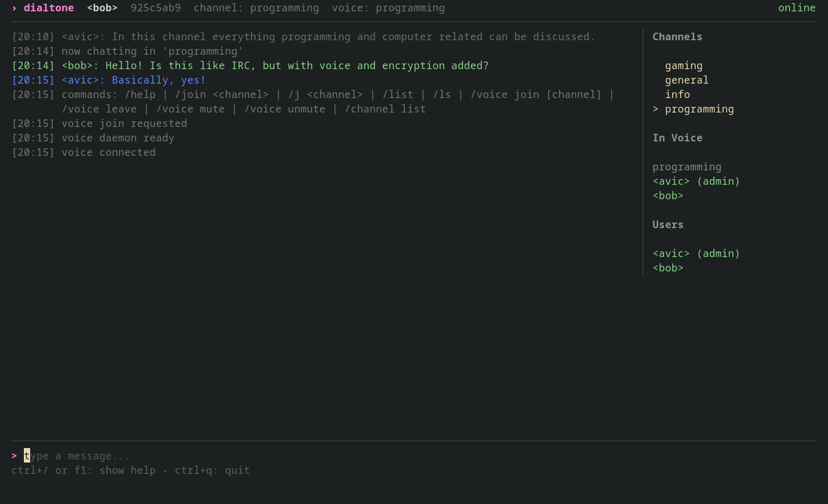Click the selection arrow beside programming channel
The height and width of the screenshot is (504, 828).
coord(656,109)
